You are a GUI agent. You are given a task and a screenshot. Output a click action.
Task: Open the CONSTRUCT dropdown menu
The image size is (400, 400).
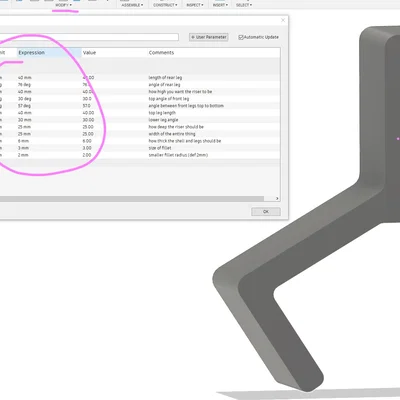pos(165,5)
